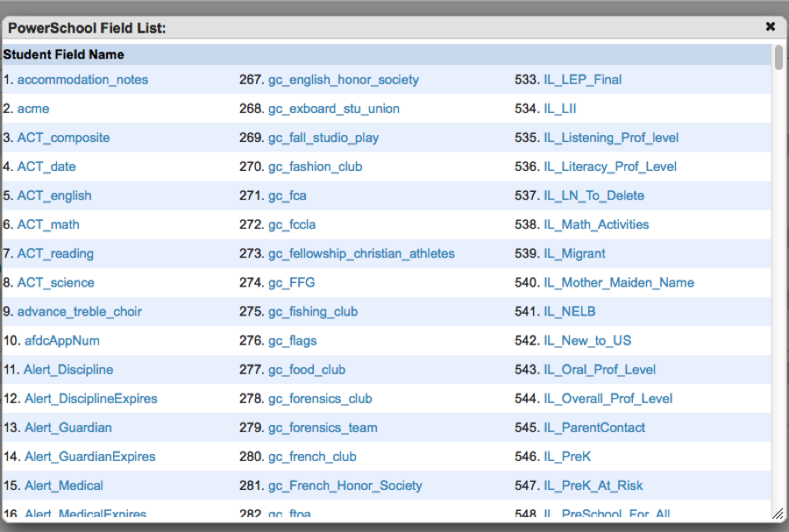Select IL_Mother_Maiden_Name field link

(x=618, y=282)
